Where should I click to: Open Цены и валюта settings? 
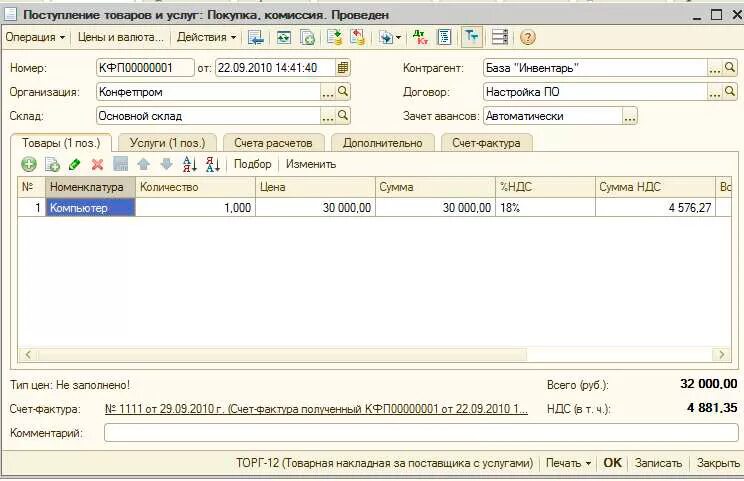click(121, 37)
